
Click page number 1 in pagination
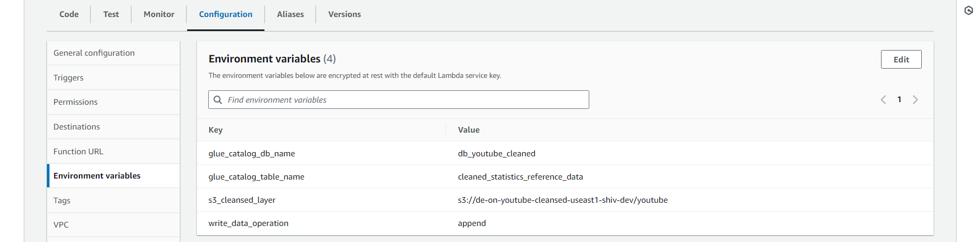click(899, 100)
